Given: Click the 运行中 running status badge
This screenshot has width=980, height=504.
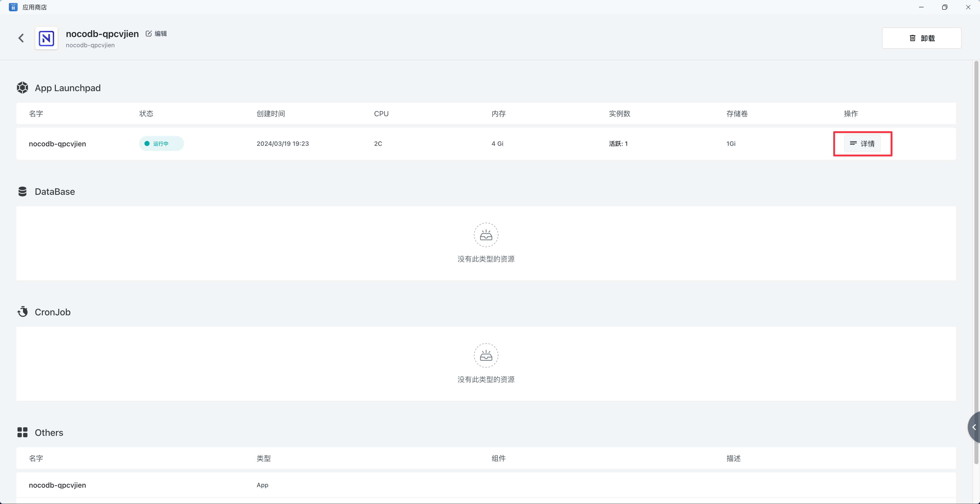Looking at the screenshot, I should coord(161,143).
